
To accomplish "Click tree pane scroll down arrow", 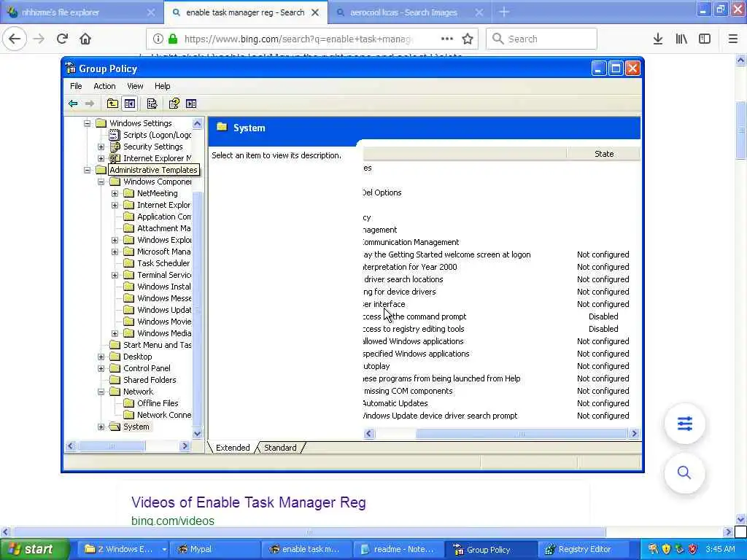I will 197,433.
